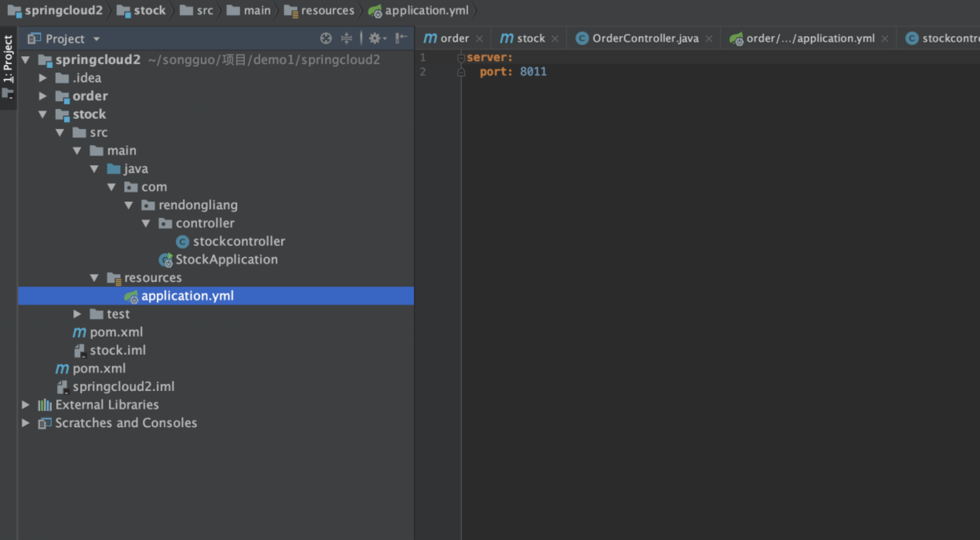Screen dimensions: 980x540
Task: Select the StockApplication Spring Boot icon
Action: (x=166, y=260)
